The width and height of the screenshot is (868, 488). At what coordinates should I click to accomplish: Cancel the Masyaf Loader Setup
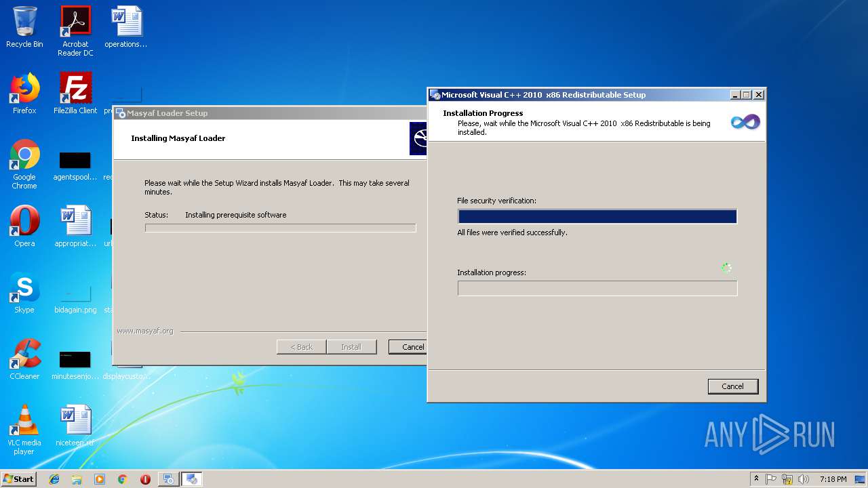408,347
